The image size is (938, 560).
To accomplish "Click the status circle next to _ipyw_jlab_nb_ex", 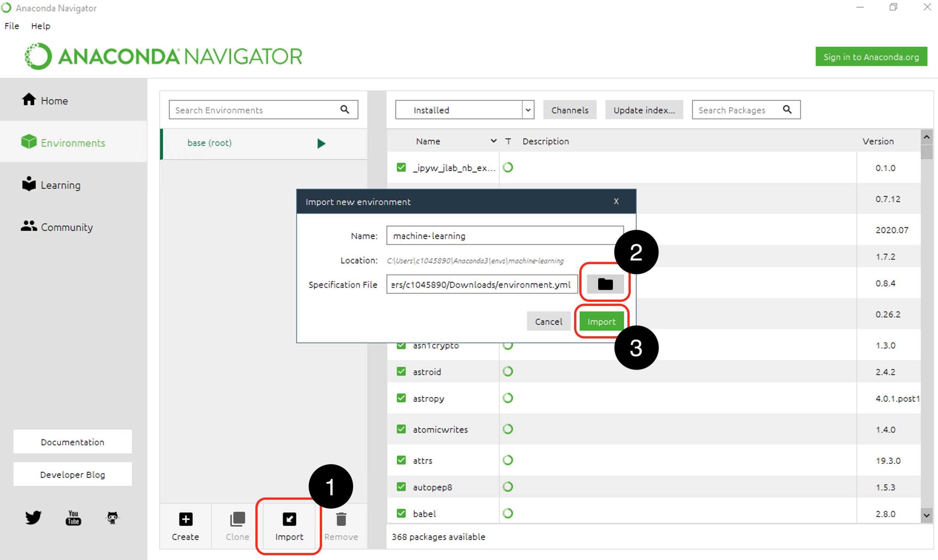I will click(x=508, y=167).
